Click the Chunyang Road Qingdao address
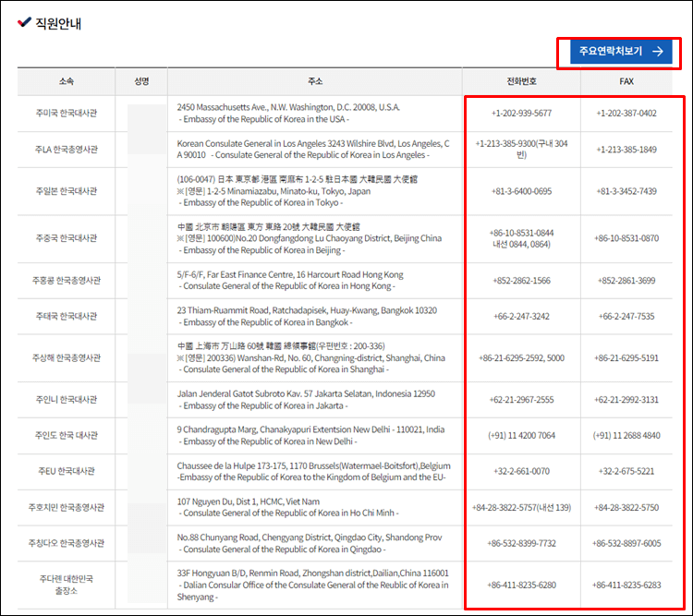Image resolution: width=693 pixels, height=616 pixels. (310, 543)
